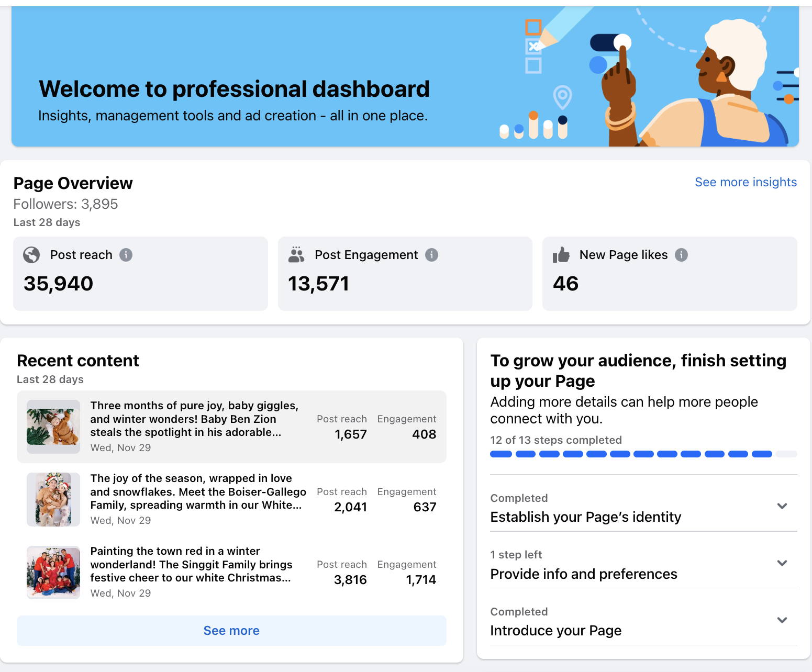The image size is (812, 672).
Task: Click the thumbs-up icon beside New Page likes
Action: (x=561, y=255)
